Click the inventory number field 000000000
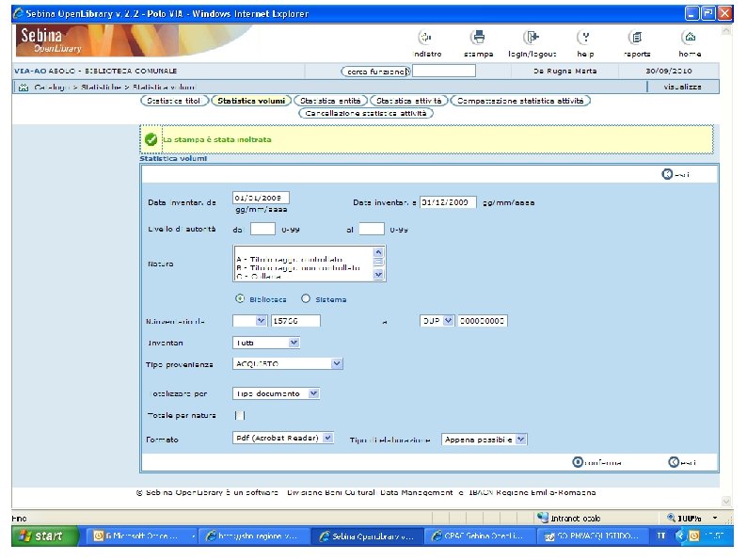 tap(483, 321)
